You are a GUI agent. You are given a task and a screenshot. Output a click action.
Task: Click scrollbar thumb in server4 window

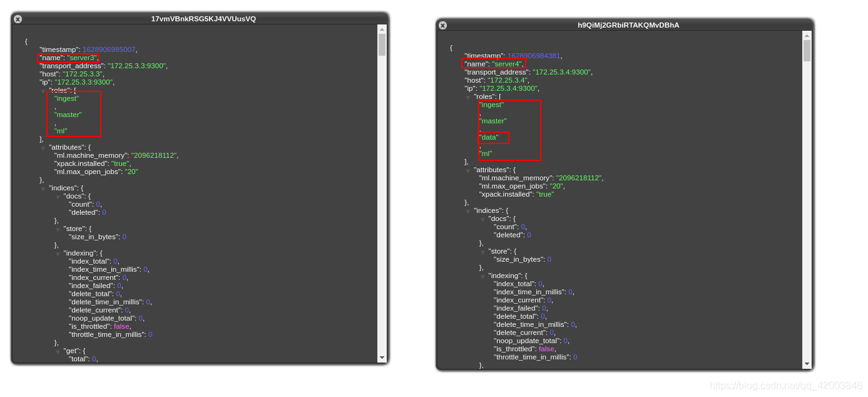tap(807, 51)
